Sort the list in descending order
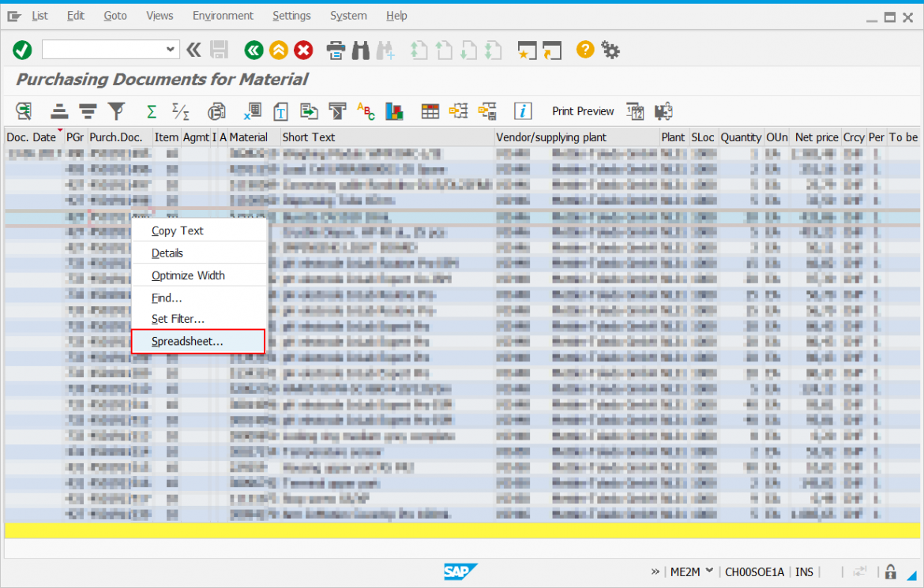Viewport: 924px width, 588px height. 88,111
